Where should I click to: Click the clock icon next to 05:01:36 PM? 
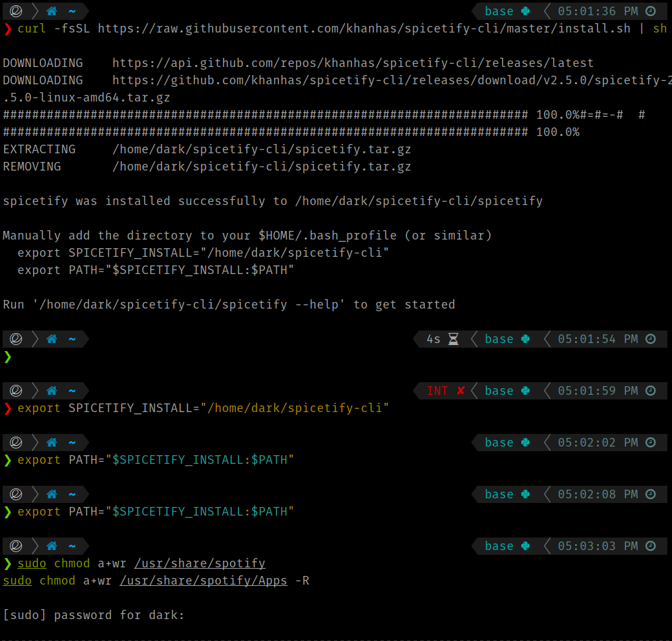651,11
